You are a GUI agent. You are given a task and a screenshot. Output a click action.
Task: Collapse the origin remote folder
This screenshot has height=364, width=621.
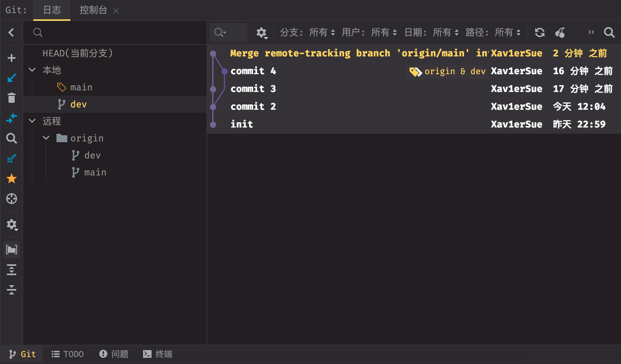(46, 138)
